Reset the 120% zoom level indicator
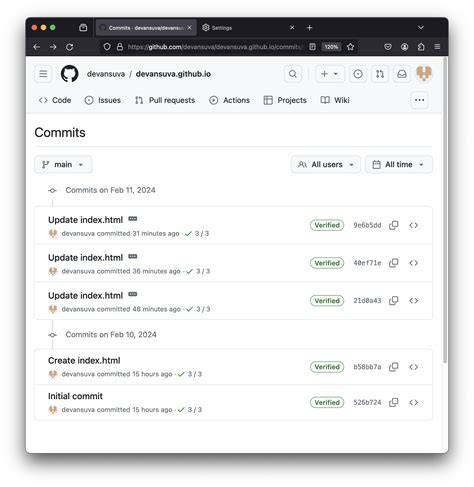Viewport: 474px width, 487px height. (x=331, y=47)
